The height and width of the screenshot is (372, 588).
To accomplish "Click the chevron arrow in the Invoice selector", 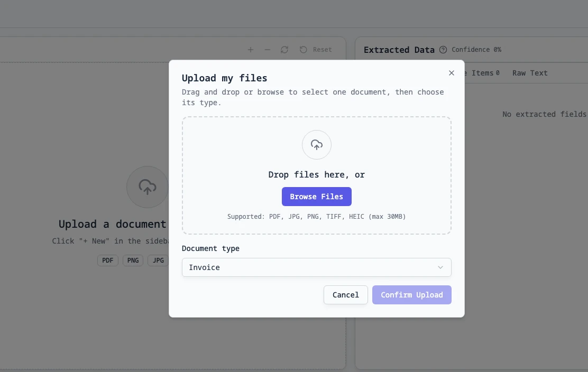I will click(440, 267).
